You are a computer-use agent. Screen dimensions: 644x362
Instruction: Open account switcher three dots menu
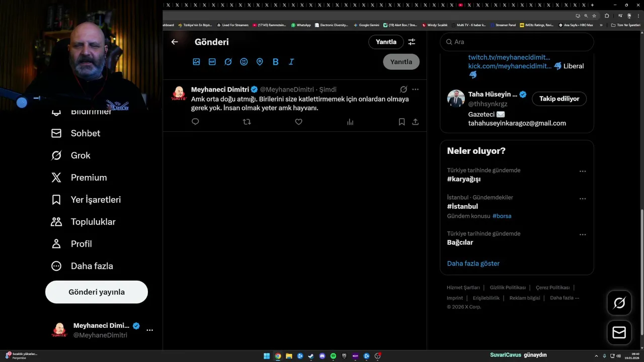(x=149, y=330)
